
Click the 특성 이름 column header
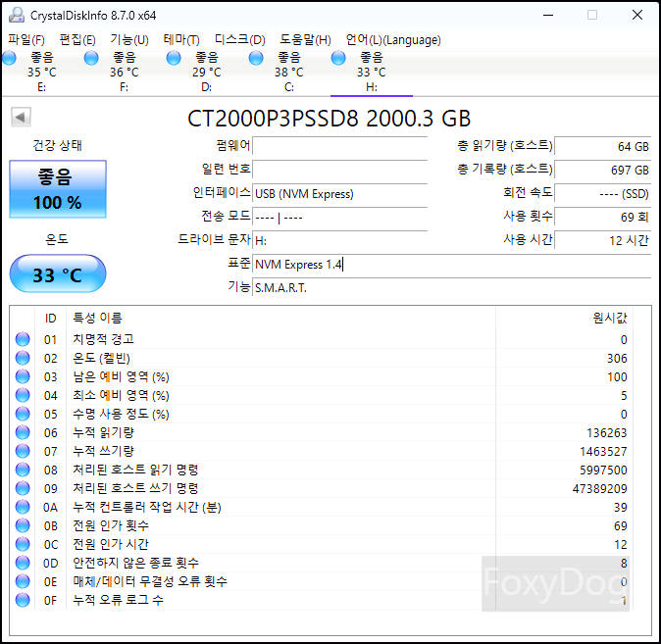(280, 318)
